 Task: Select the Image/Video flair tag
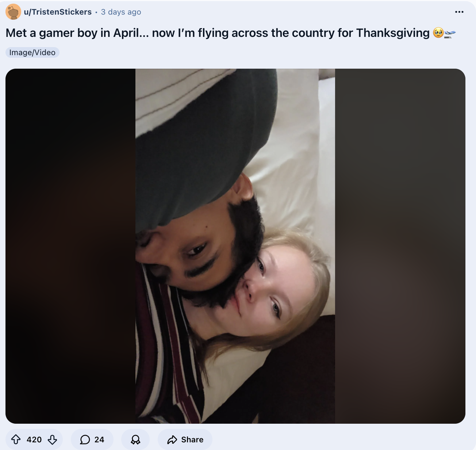[x=32, y=53]
